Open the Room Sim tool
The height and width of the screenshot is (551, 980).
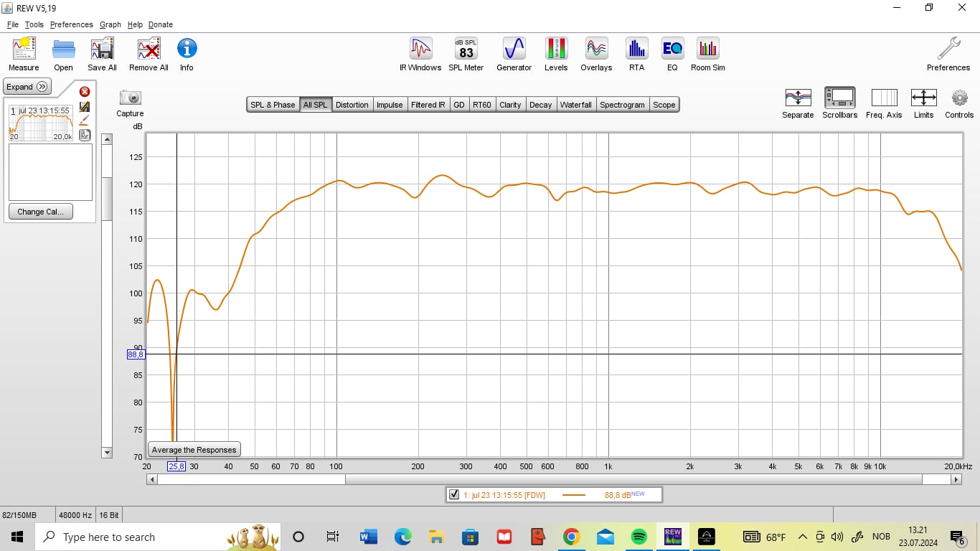tap(707, 50)
